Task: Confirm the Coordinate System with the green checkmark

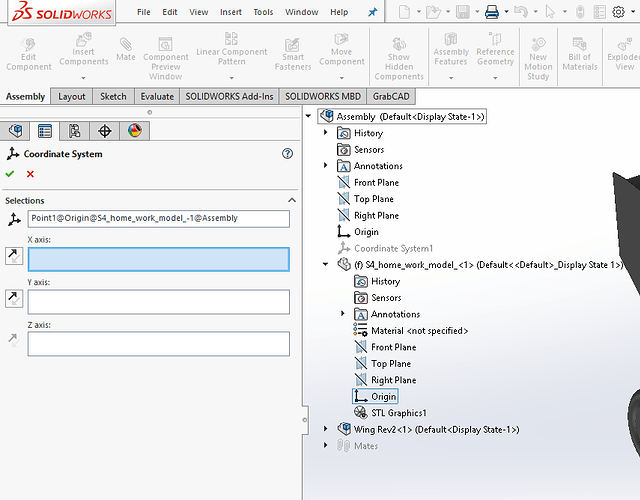Action: (10, 174)
